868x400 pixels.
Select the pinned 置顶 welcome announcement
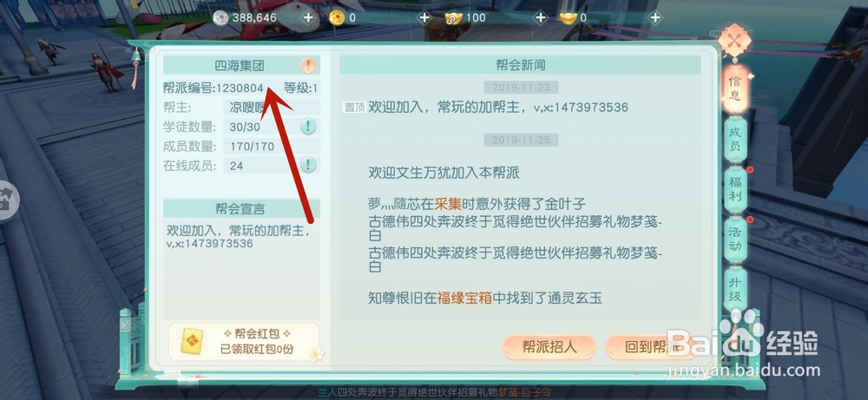[x=485, y=108]
